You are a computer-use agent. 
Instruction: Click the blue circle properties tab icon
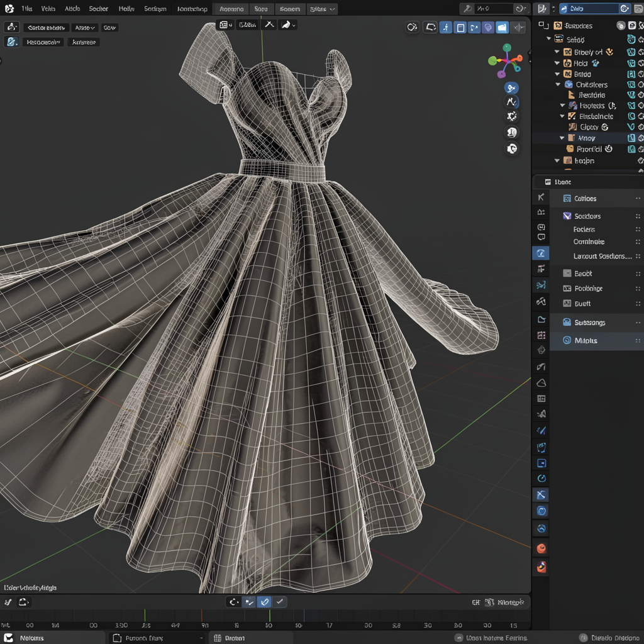(x=541, y=511)
